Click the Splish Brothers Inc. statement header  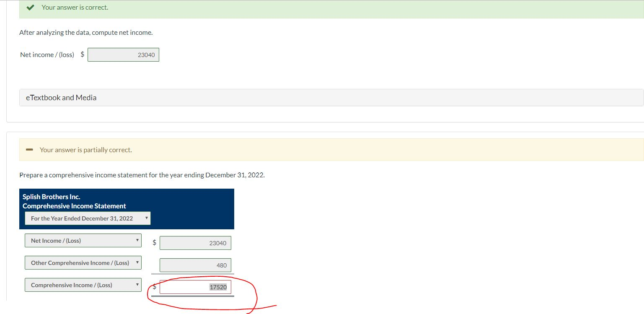[x=50, y=197]
